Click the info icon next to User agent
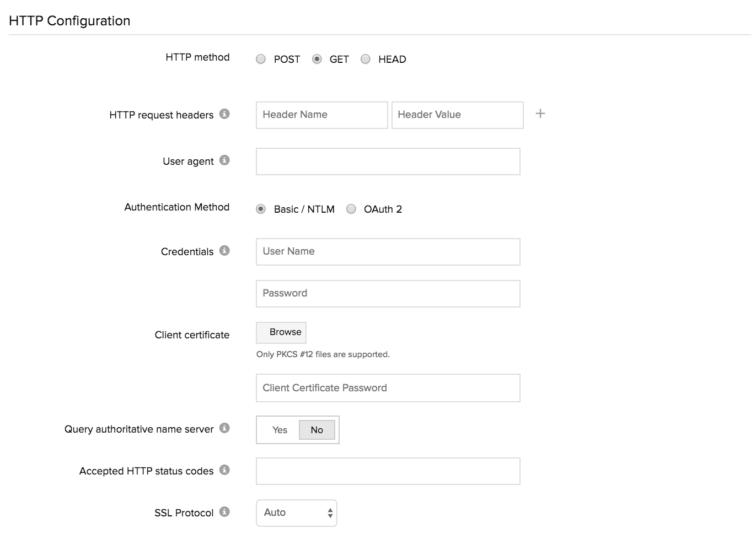Viewport: 756px width, 550px height. pyautogui.click(x=224, y=160)
